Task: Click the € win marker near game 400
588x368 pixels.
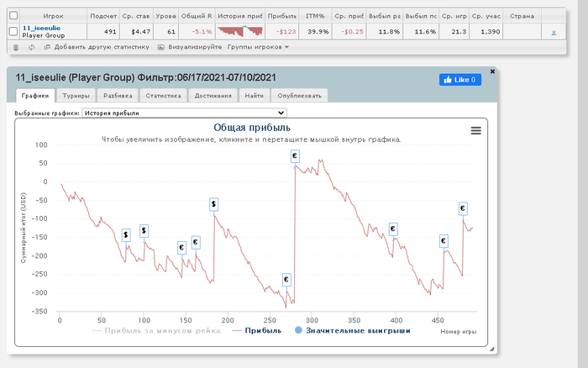Action: 393,229
